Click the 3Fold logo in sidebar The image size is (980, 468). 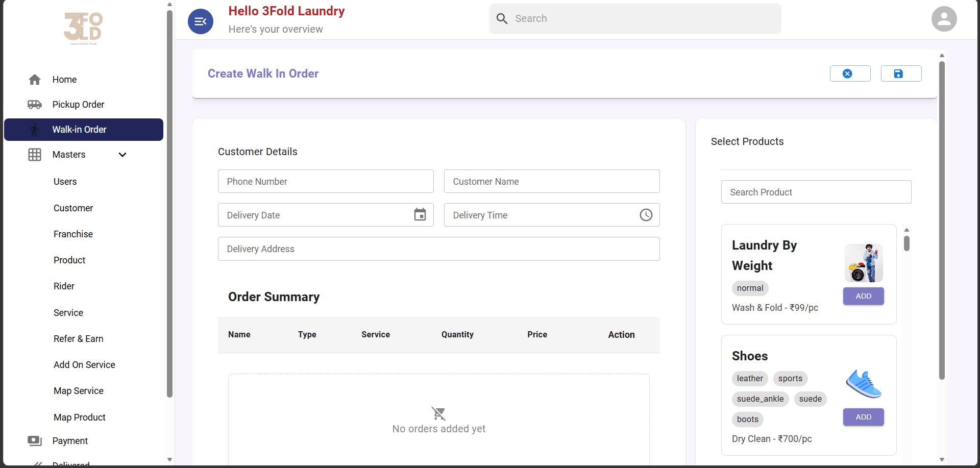pos(83,29)
